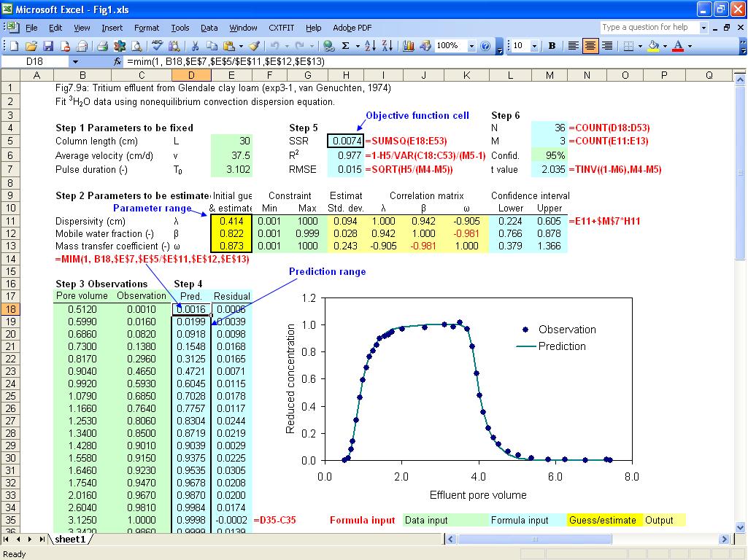This screenshot has height=560, width=748.
Task: Click the Insert Function fx button
Action: pyautogui.click(x=117, y=62)
